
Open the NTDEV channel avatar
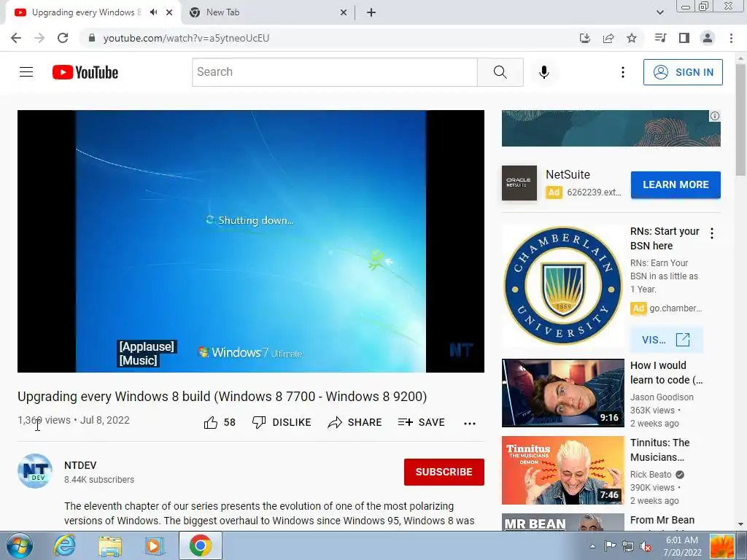point(35,471)
